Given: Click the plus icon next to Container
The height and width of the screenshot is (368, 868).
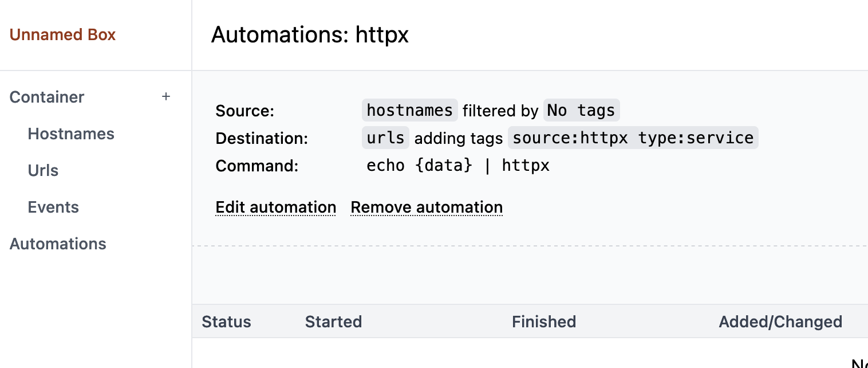Looking at the screenshot, I should click(x=166, y=97).
